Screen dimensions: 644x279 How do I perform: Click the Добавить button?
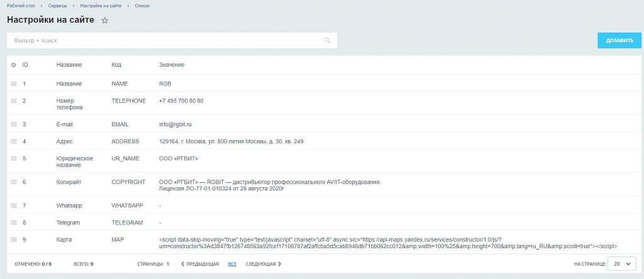coord(619,41)
